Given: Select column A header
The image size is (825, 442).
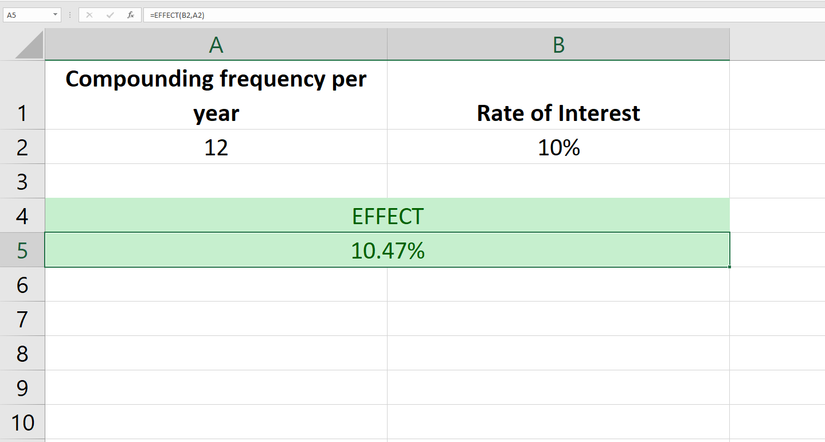Looking at the screenshot, I should click(x=216, y=45).
